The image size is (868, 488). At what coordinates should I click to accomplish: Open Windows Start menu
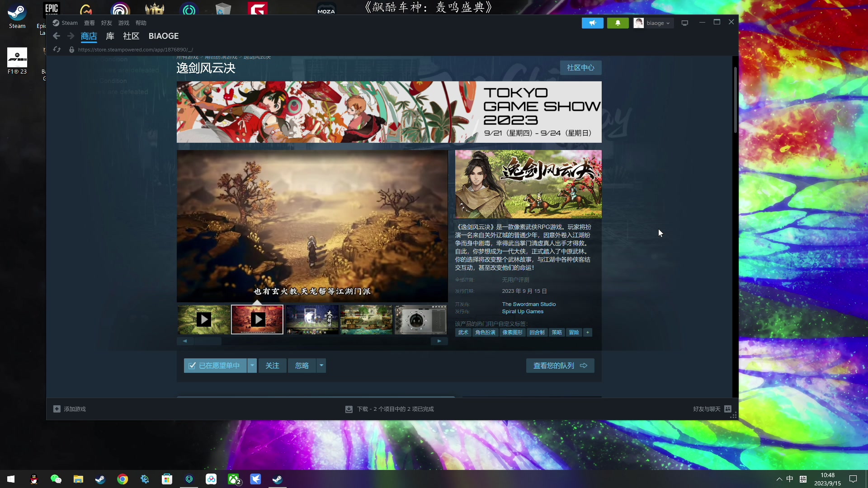11,479
